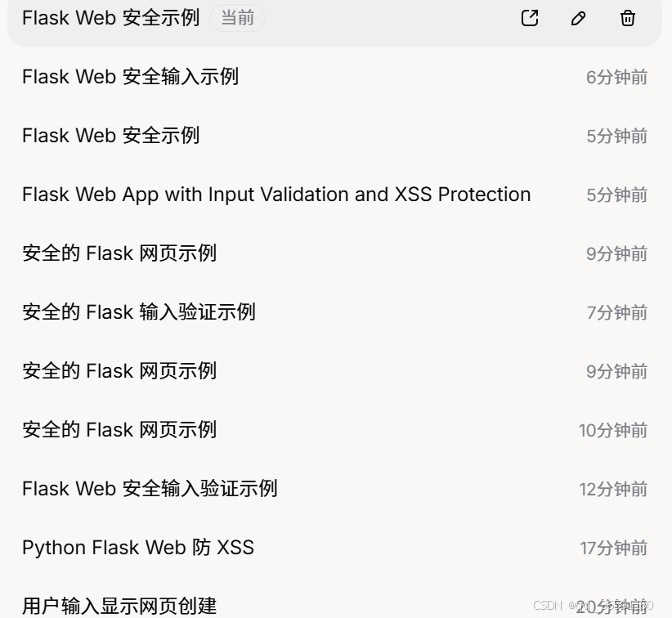Select Flask Web App with Input Validation and XSS Protection
This screenshot has width=672, height=618.
pos(276,195)
